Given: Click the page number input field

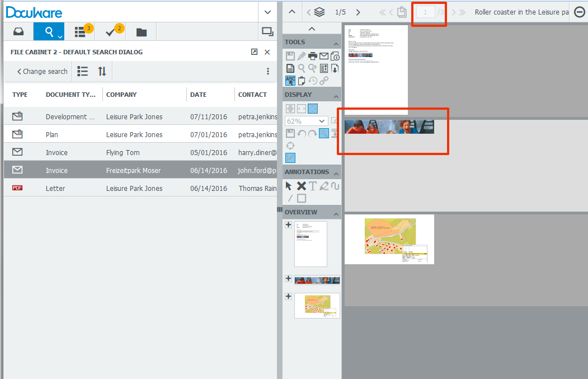Looking at the screenshot, I should pos(425,12).
